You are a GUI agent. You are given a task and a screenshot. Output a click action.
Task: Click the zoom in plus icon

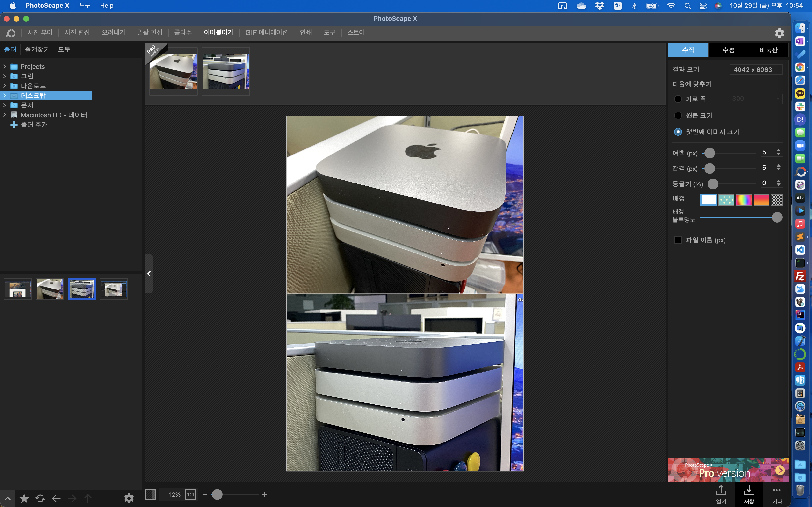[265, 495]
